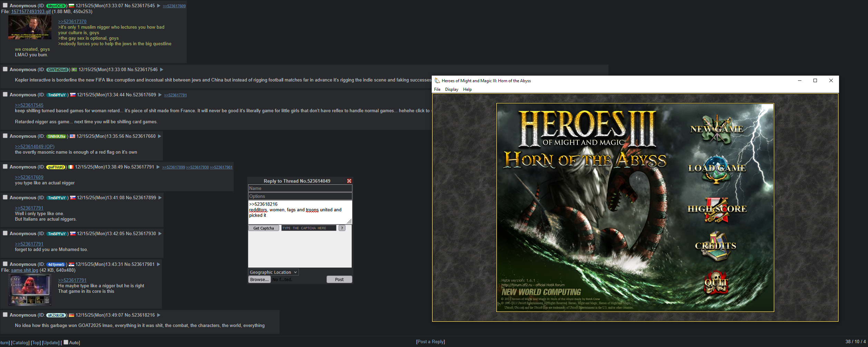Check the box beside post No.523617609

click(x=5, y=94)
